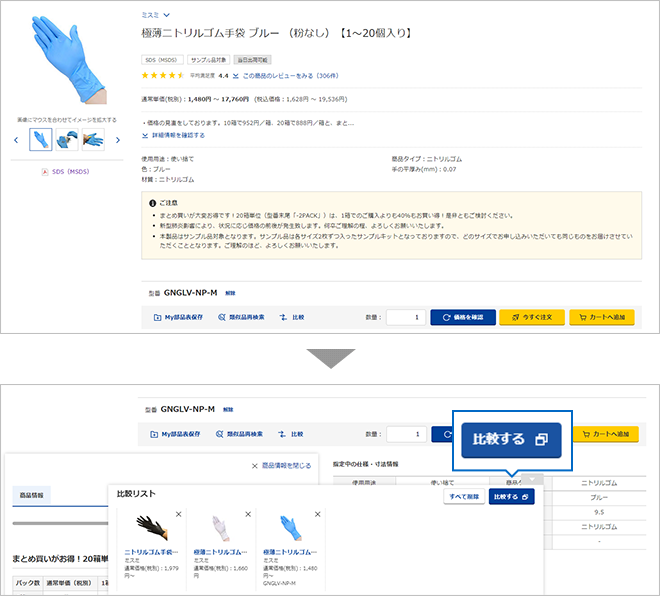
Task: Click the 数量 quantity field in top panel
Action: tap(405, 317)
